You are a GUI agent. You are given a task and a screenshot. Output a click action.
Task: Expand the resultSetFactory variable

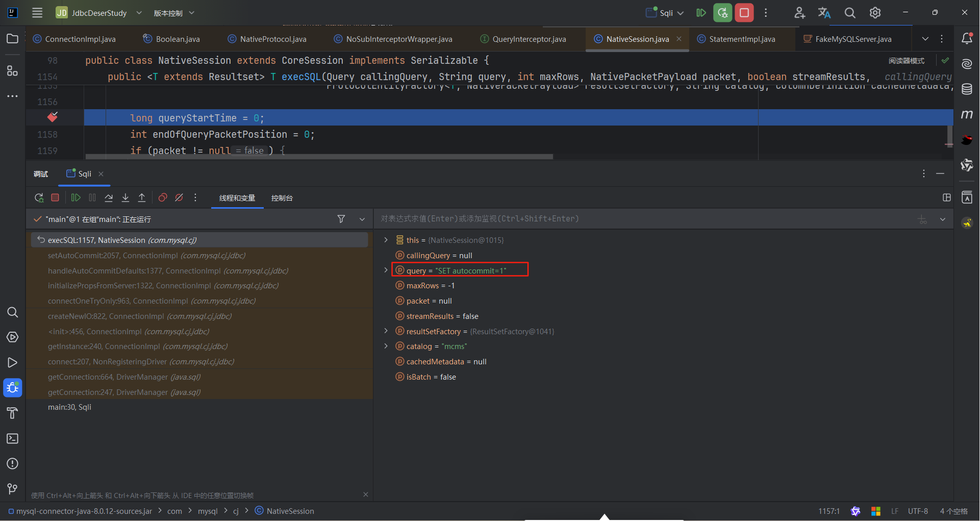(x=386, y=331)
